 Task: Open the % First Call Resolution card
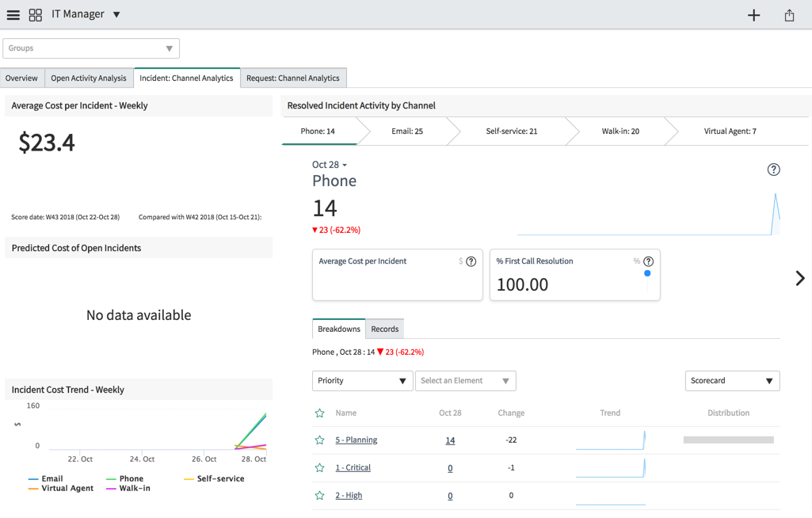pyautogui.click(x=575, y=275)
